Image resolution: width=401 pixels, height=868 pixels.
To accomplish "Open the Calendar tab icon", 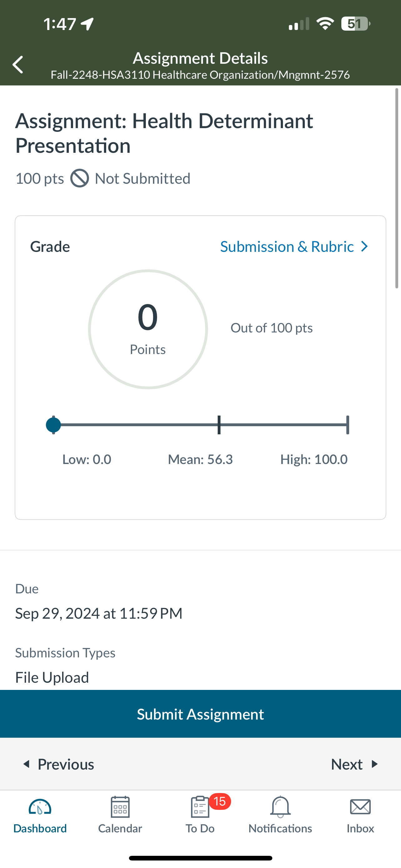I will pyautogui.click(x=120, y=807).
